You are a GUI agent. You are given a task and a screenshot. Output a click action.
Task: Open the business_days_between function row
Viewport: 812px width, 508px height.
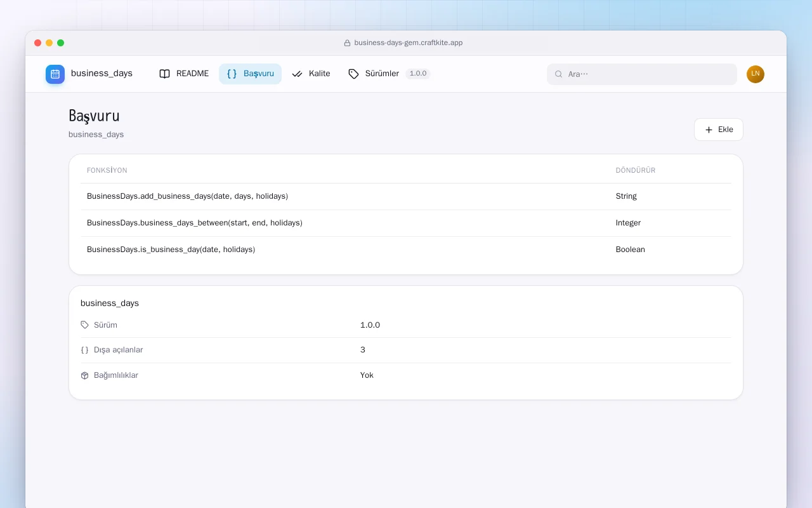[406, 223]
